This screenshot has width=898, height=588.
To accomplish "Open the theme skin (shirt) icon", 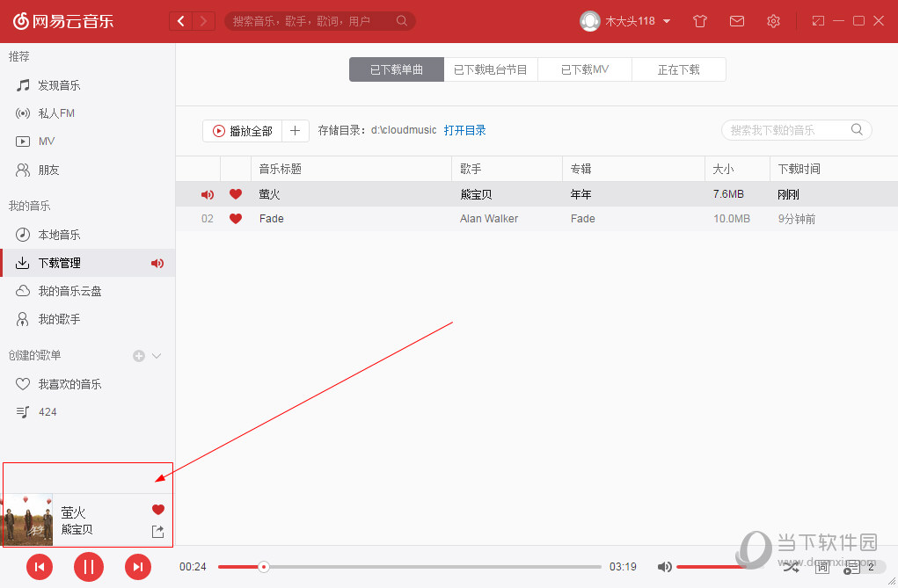I will click(x=699, y=20).
